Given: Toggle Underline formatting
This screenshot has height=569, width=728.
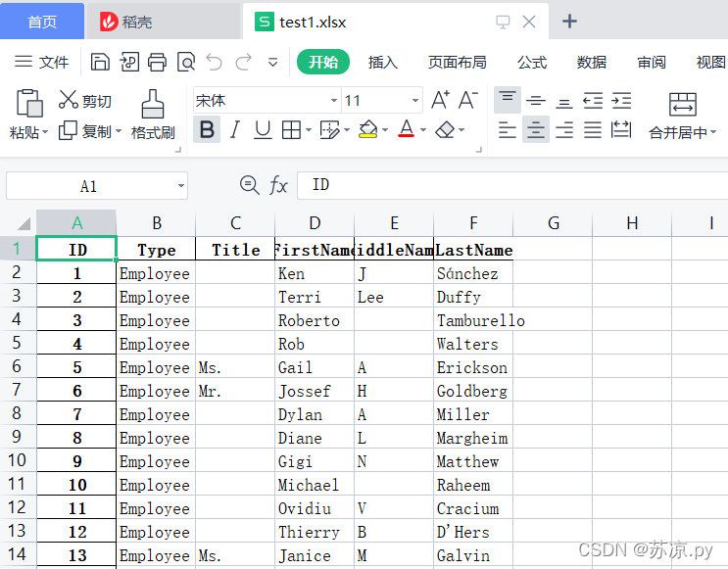Looking at the screenshot, I should click(x=263, y=130).
